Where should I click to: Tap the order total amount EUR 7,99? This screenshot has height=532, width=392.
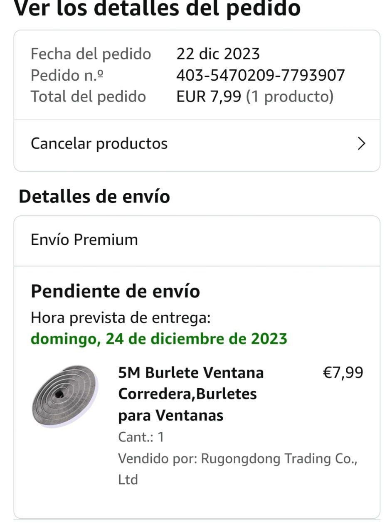209,96
